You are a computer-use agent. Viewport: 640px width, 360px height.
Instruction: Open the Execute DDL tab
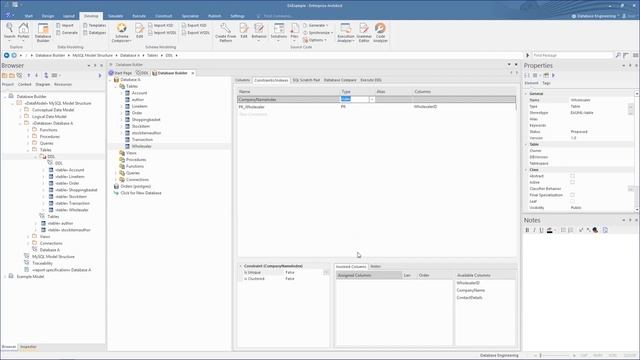tap(371, 80)
